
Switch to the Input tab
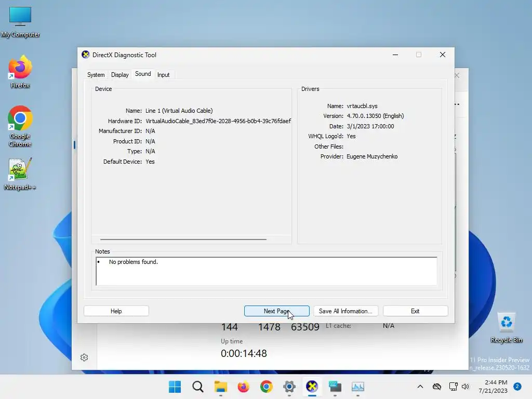pos(163,75)
